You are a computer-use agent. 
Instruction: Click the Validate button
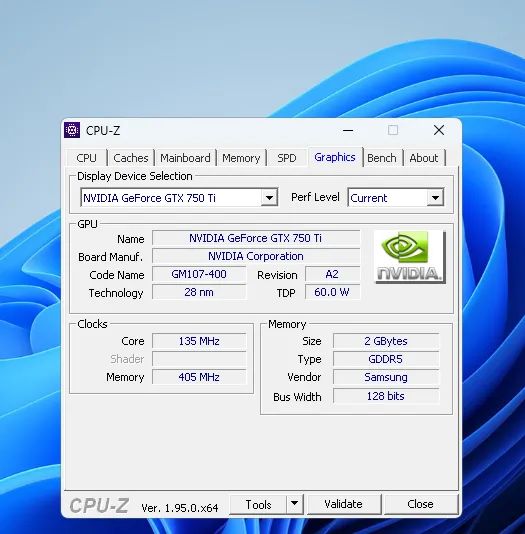coord(344,504)
